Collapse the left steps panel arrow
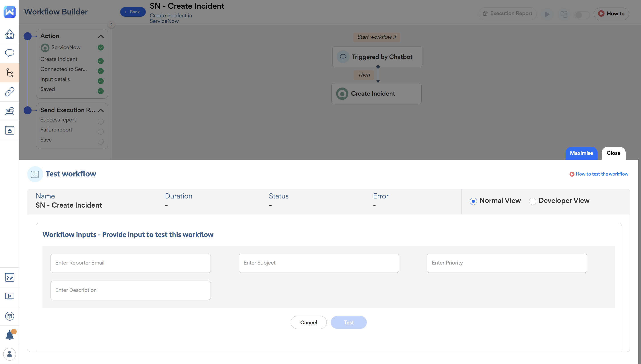The width and height of the screenshot is (641, 364). tap(111, 24)
